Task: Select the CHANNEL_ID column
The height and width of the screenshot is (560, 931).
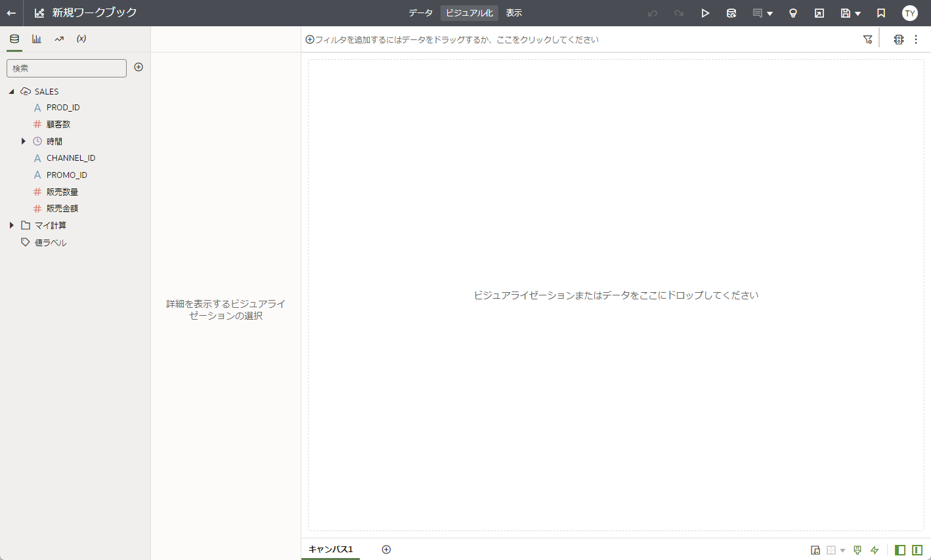Action: (x=71, y=158)
